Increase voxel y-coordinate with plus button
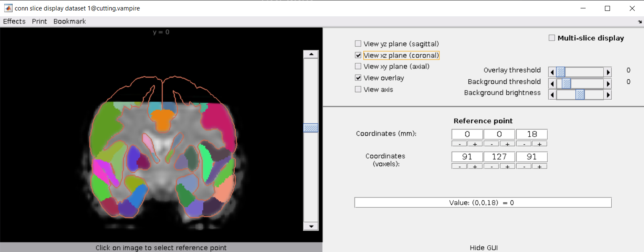The width and height of the screenshot is (644, 252). click(x=507, y=166)
